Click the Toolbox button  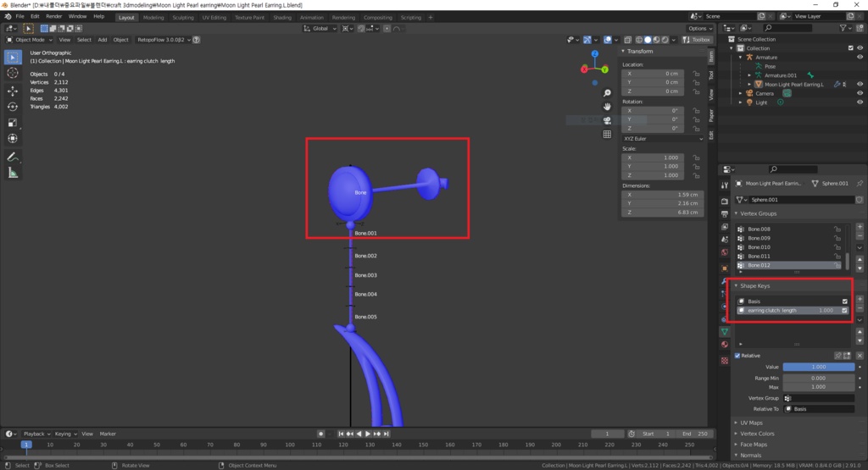(697, 40)
